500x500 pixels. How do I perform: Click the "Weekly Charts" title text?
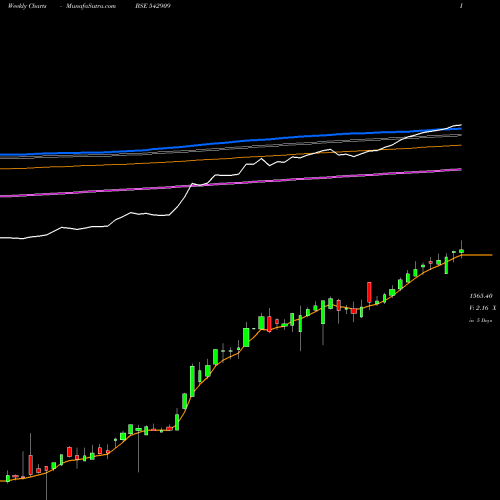click(27, 6)
